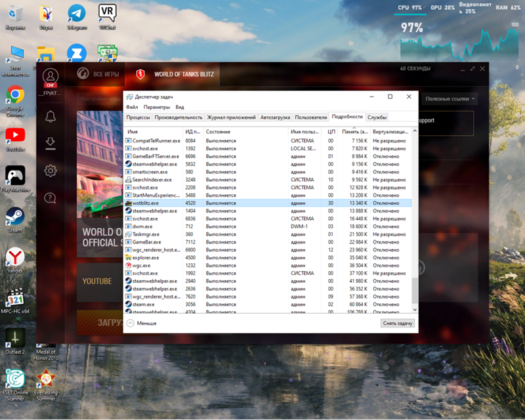This screenshot has height=420, width=525.
Task: Click the World of Tanks Official promo thumbnail
Action: (x=100, y=184)
